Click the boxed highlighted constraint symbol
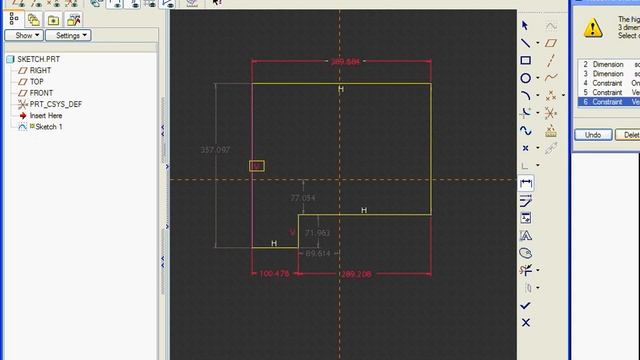This screenshot has width=640, height=360. (257, 166)
